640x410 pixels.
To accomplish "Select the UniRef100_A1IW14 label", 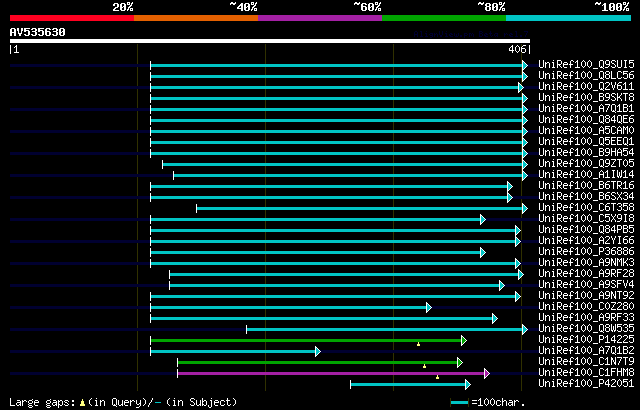I will (x=586, y=175).
